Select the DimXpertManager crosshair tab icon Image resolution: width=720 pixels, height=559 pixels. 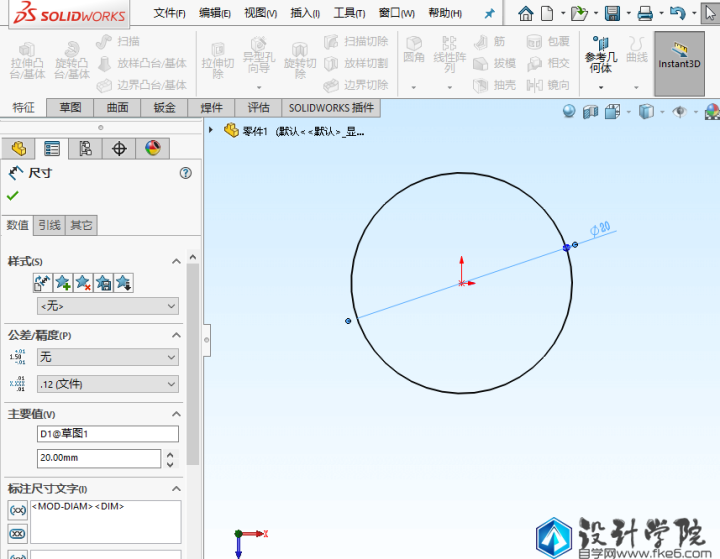pos(119,149)
